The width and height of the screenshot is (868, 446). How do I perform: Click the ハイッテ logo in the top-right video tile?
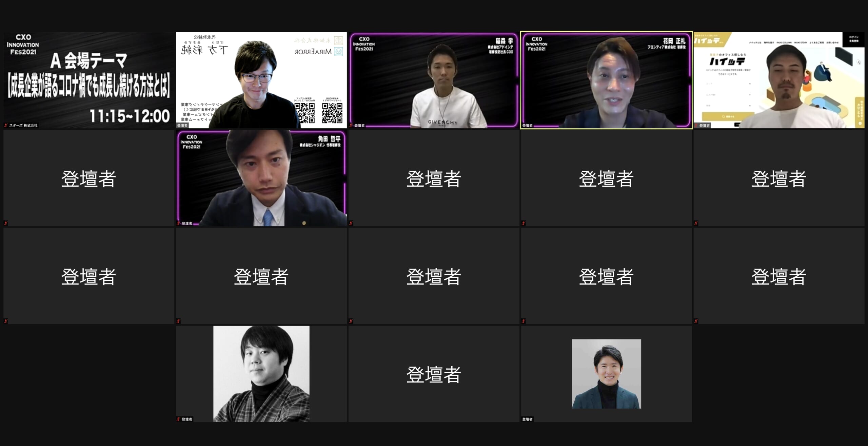click(x=727, y=61)
